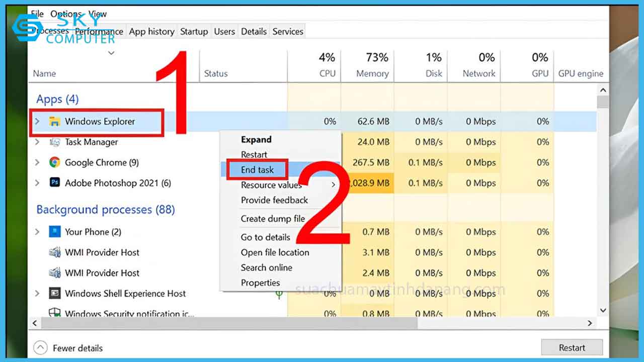Expand the Windows Explorer process group

tap(37, 121)
